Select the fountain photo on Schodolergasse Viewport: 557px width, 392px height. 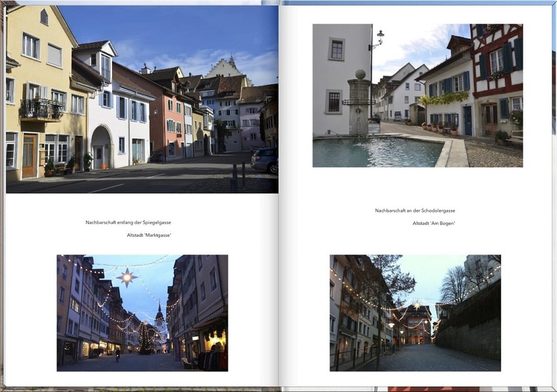click(417, 95)
